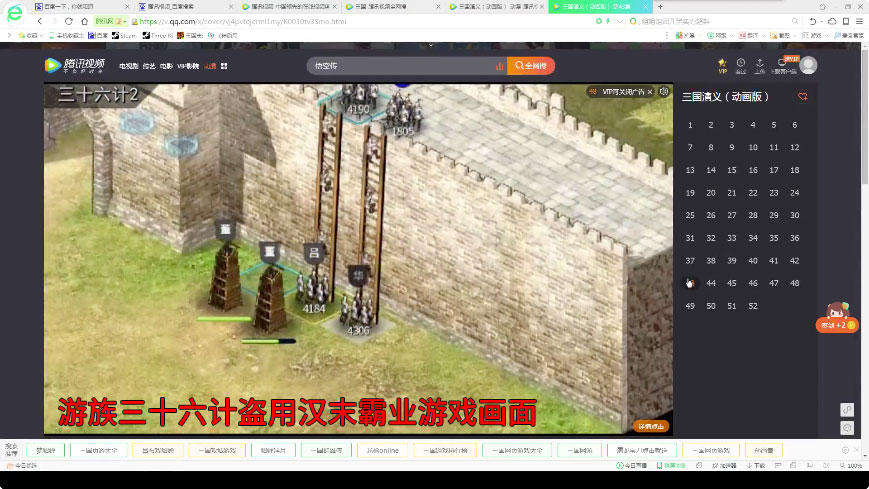Click the sidebar feedback icon
Viewport: 869px width, 489px height.
[847, 428]
